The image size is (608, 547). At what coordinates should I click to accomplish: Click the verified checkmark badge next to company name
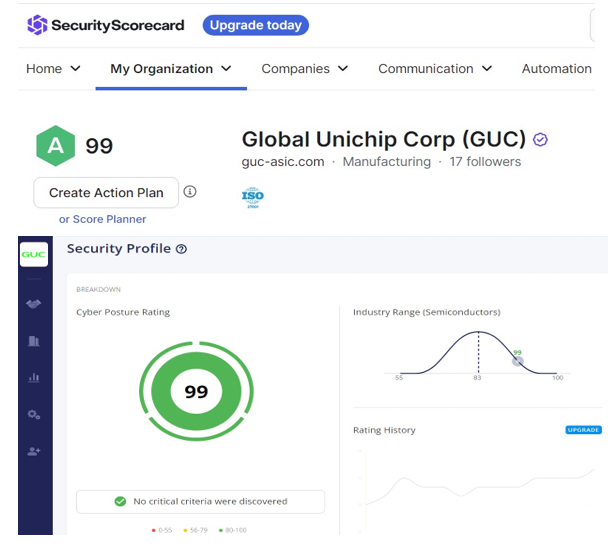pos(541,140)
